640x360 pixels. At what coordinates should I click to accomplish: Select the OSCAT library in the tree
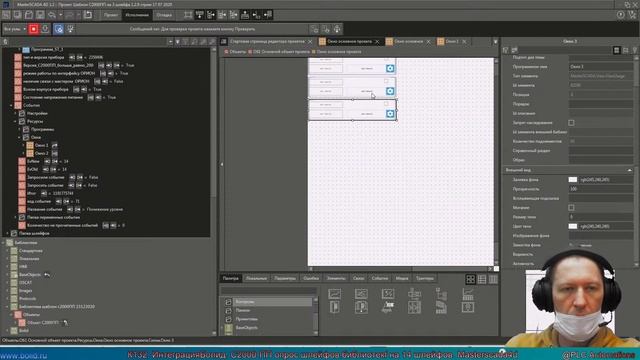pos(25,282)
